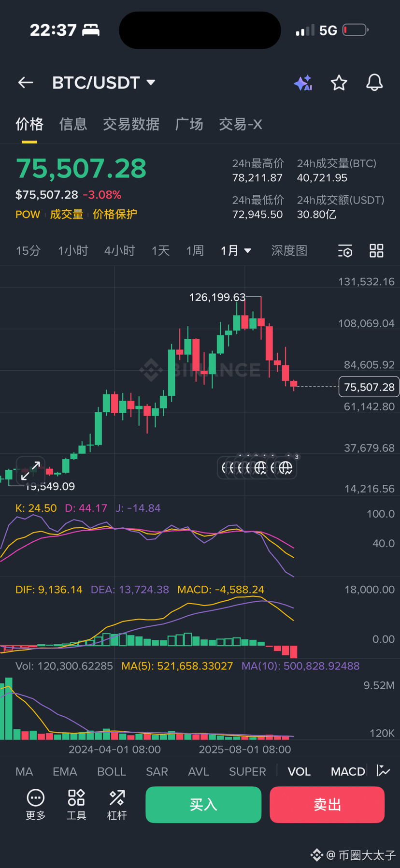Screen dimensions: 400x868
Task: Tap the DIF: 9,136.14 readout
Action: click(49, 590)
